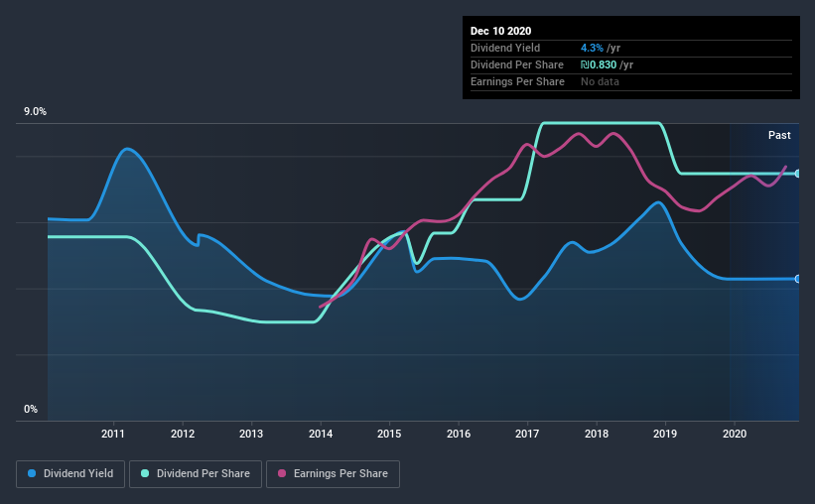Click the ₪0.830 dividend per share value
815x504 pixels.
tap(599, 64)
